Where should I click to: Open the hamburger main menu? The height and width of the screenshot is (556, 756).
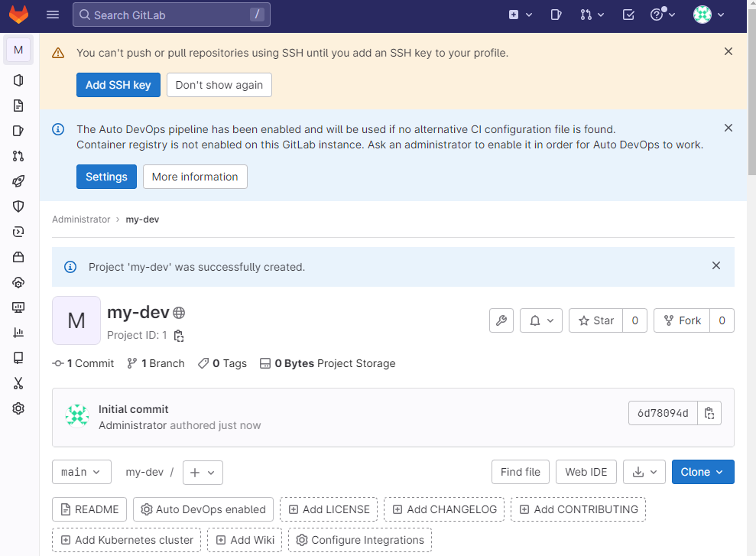[x=53, y=15]
